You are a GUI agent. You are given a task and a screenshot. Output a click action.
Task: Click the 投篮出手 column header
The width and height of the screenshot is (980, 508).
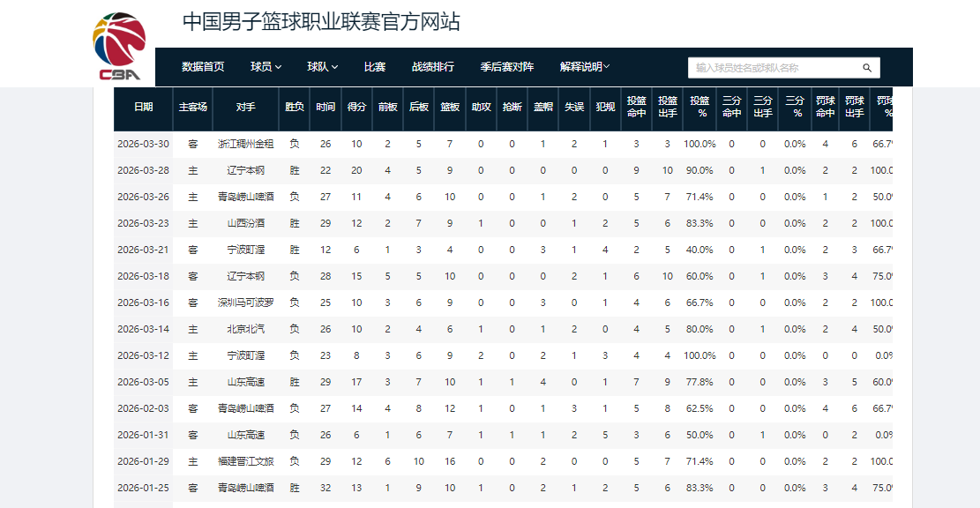click(x=668, y=107)
